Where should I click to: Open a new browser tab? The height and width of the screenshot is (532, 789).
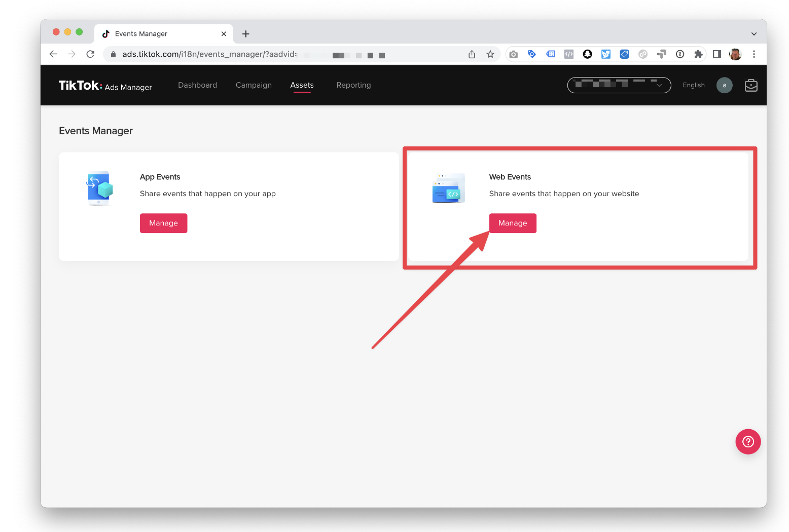[x=246, y=34]
